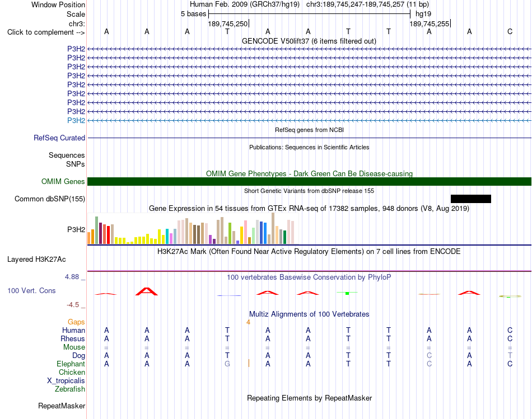The height and width of the screenshot is (419, 532).
Task: Click the 189,745,255 coordinate label
Action: click(429, 23)
